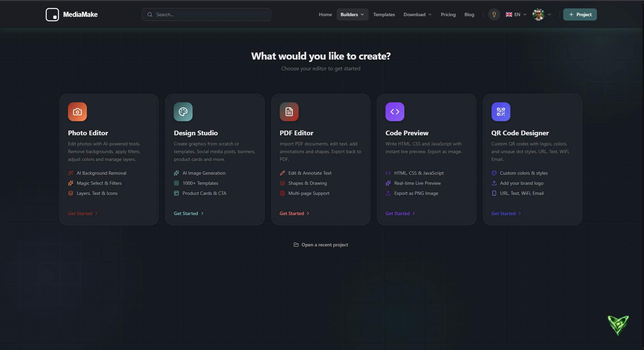
Task: Click the AI Image Generation sparkle icon
Action: pos(176,173)
